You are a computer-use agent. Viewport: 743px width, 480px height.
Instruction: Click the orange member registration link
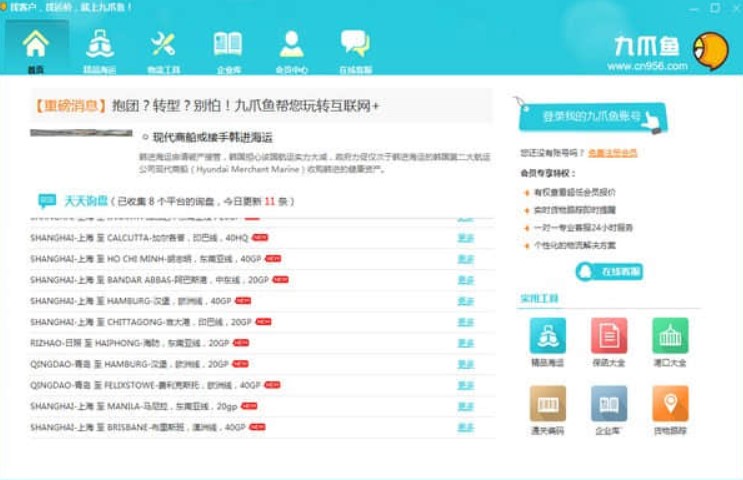[x=612, y=153]
